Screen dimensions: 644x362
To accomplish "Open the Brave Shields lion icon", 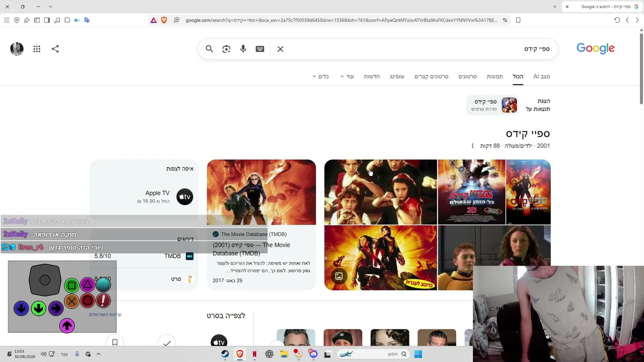I will pyautogui.click(x=164, y=20).
